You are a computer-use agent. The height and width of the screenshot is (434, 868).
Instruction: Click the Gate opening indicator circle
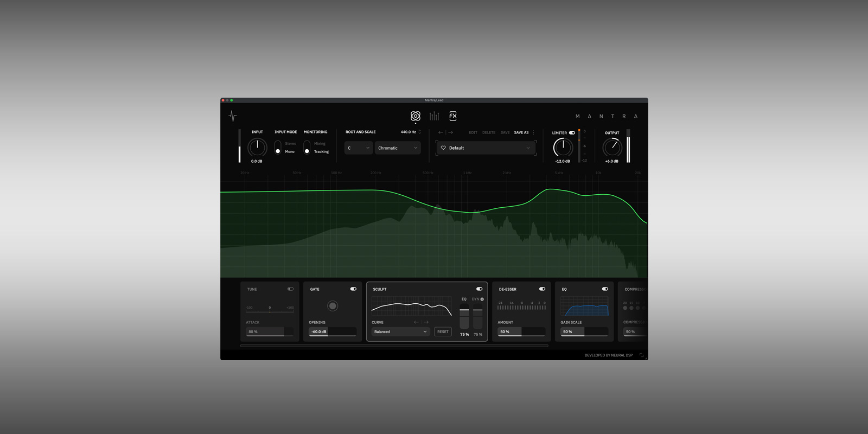(x=333, y=306)
